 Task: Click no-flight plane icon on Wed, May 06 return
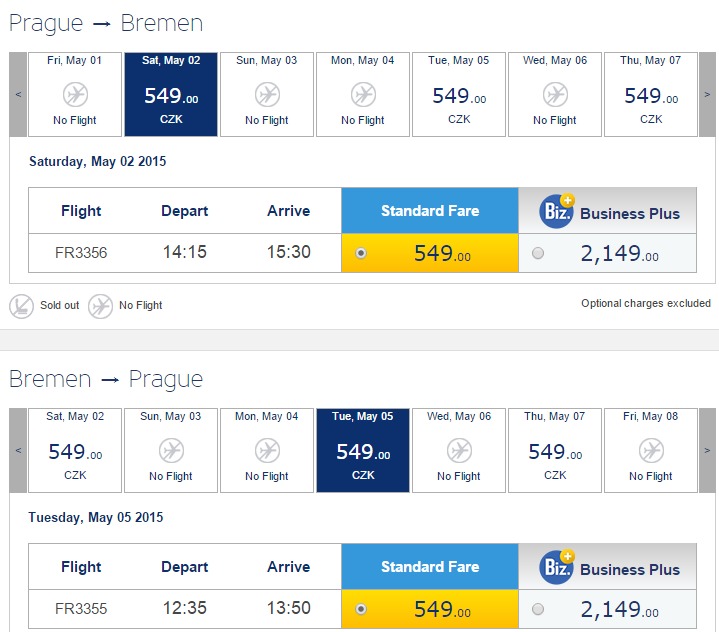click(459, 450)
